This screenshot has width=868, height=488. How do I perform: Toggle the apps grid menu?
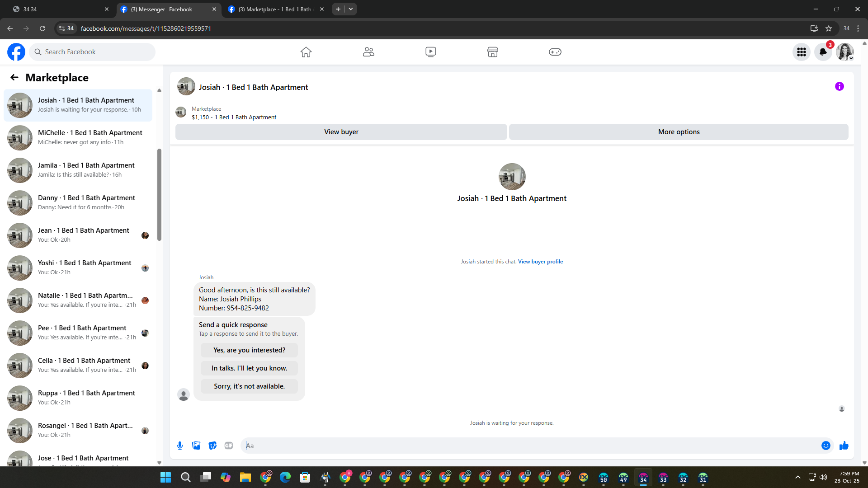(801, 52)
